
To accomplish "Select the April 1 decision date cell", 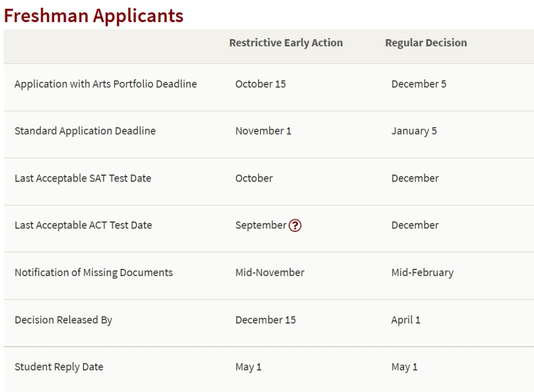I will click(x=406, y=320).
